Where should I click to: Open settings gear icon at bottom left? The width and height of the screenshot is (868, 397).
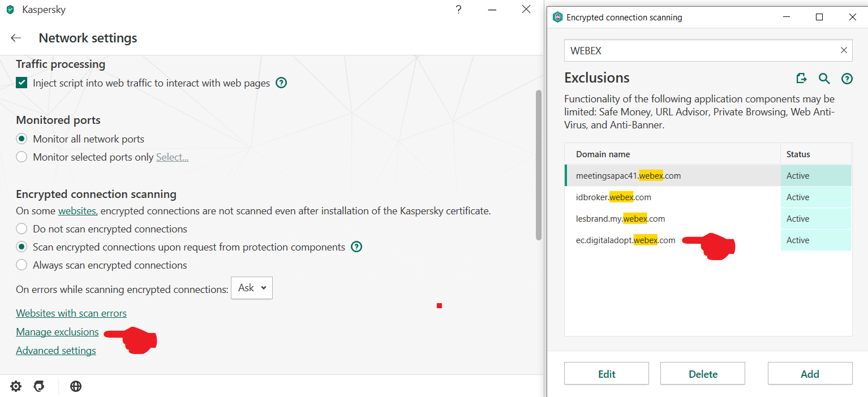(16, 386)
